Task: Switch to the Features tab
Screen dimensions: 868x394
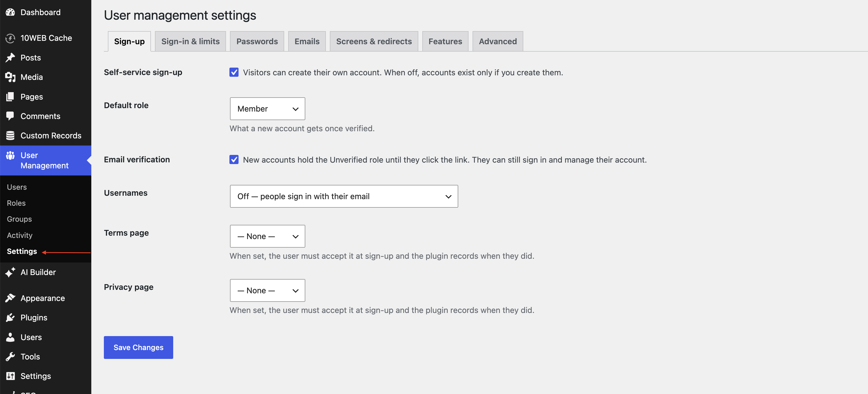Action: pos(445,41)
